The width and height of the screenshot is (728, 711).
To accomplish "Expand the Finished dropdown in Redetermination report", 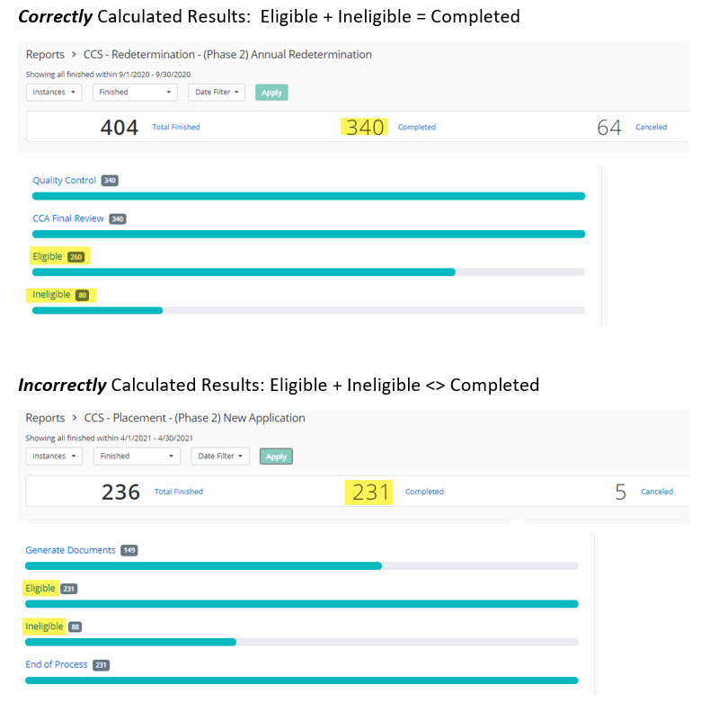I will (134, 92).
